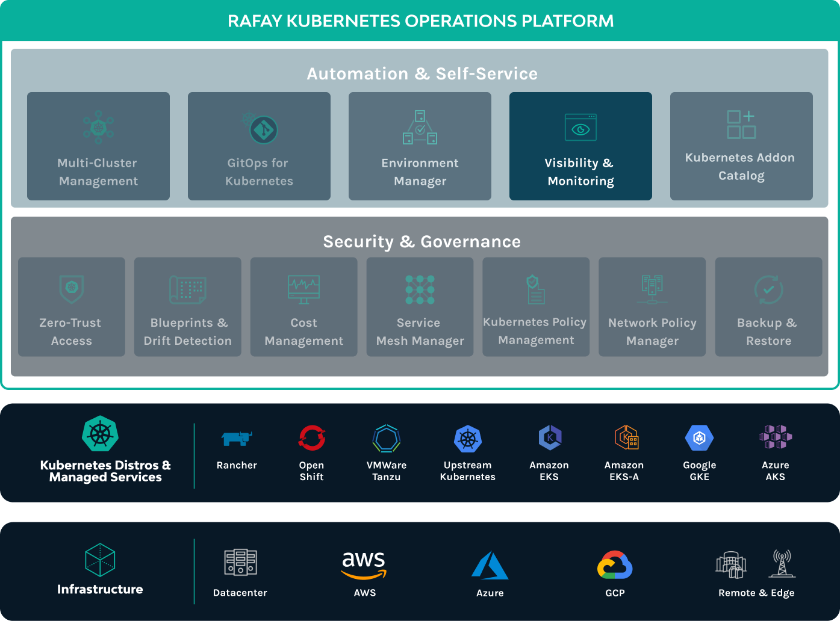Click the VMWare Tanzu logo
The height and width of the screenshot is (621, 840).
387,438
